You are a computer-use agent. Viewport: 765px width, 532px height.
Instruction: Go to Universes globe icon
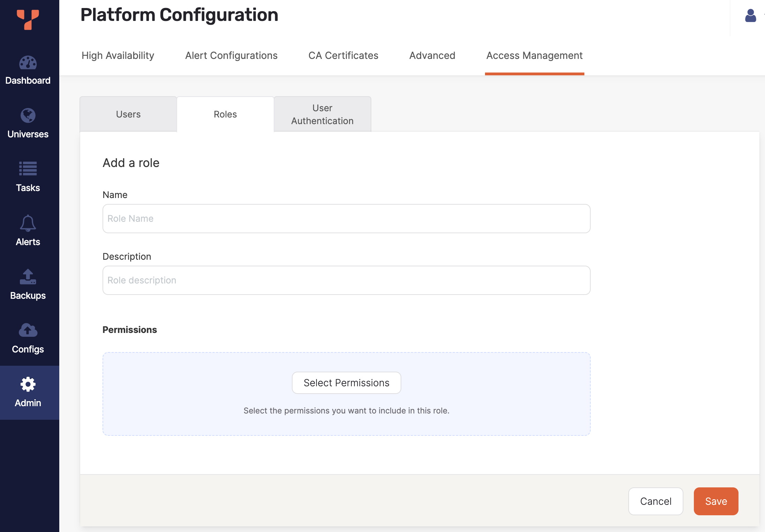coord(28,116)
